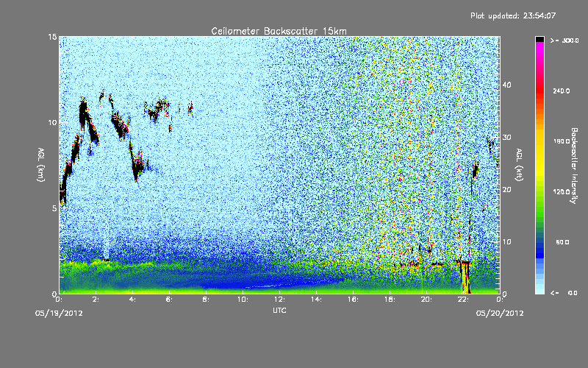The image size is (588, 368).
Task: Click the 10 kft tick label
Action: coord(506,242)
